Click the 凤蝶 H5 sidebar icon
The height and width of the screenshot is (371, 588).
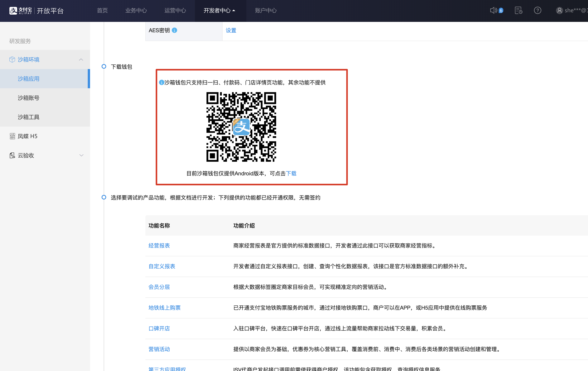point(12,136)
